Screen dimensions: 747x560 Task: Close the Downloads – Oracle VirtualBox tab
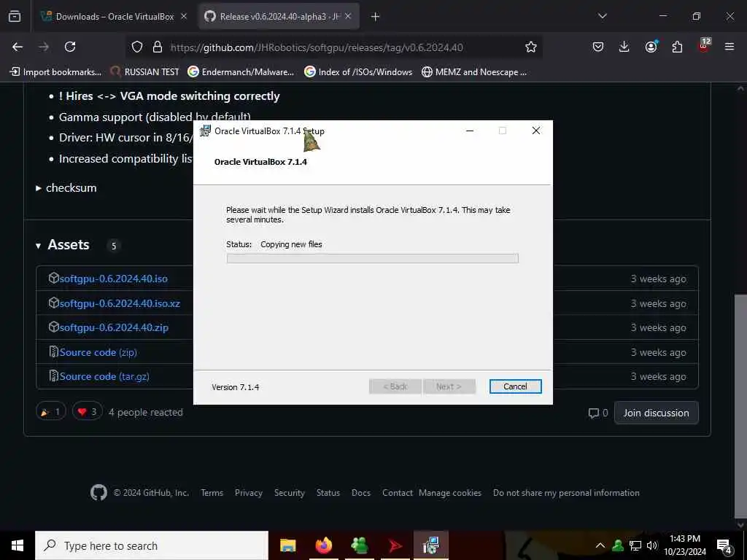pyautogui.click(x=184, y=16)
